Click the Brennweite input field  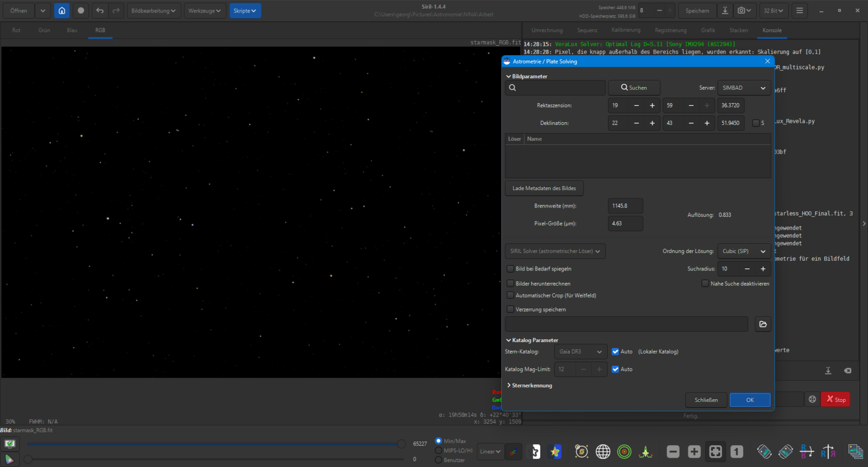click(626, 206)
